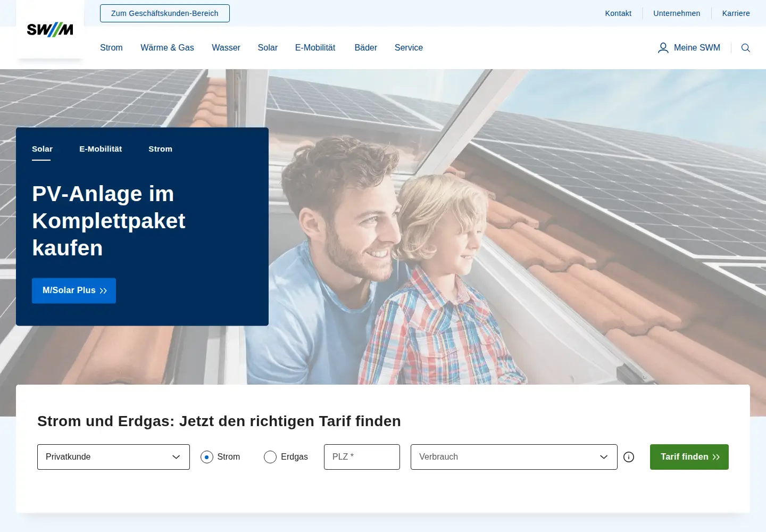The image size is (766, 532).
Task: Open the Privatkunde dropdown
Action: click(113, 457)
